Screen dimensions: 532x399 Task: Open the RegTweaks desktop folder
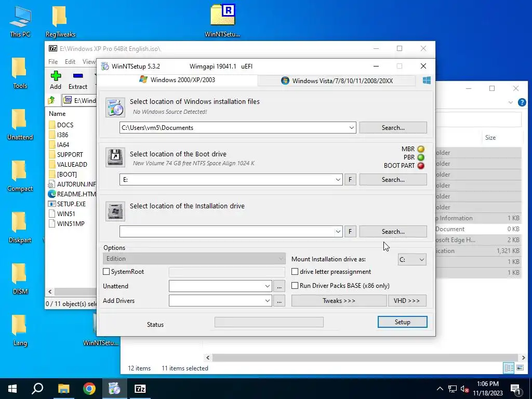point(60,21)
